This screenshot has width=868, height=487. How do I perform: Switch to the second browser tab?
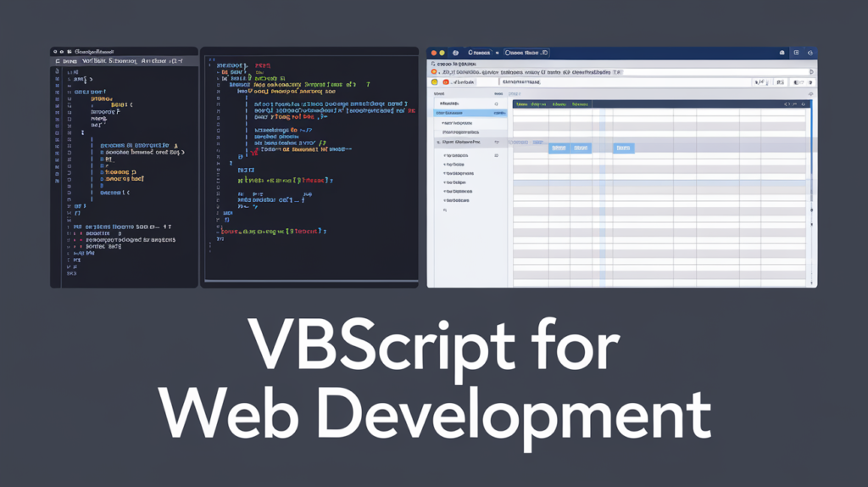click(x=526, y=53)
